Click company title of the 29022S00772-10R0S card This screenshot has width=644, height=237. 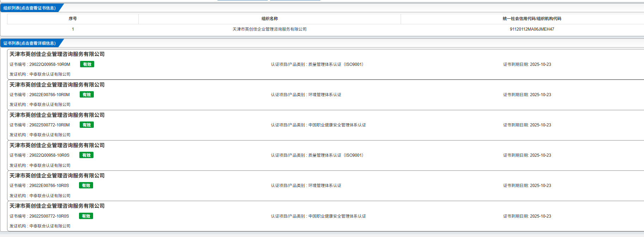[x=57, y=206]
